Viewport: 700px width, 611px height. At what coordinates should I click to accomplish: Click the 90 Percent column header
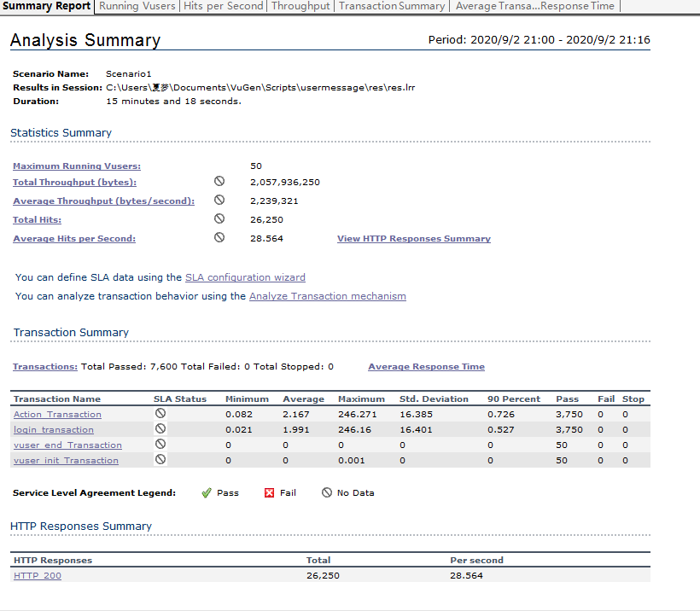click(x=514, y=399)
